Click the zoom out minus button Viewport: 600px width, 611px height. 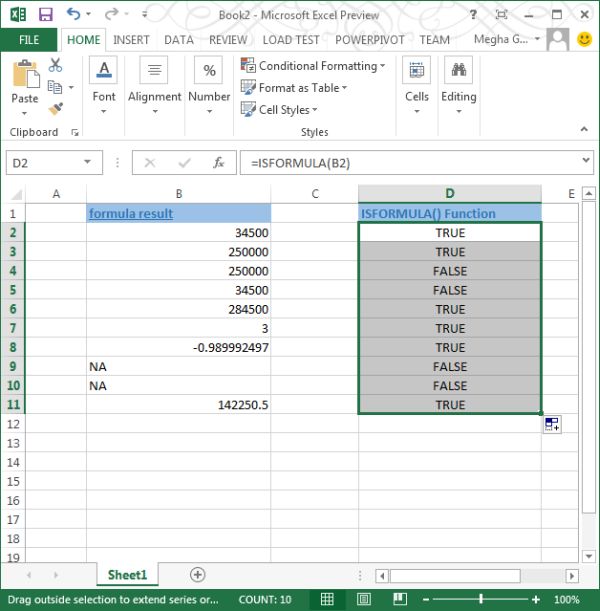[x=425, y=599]
